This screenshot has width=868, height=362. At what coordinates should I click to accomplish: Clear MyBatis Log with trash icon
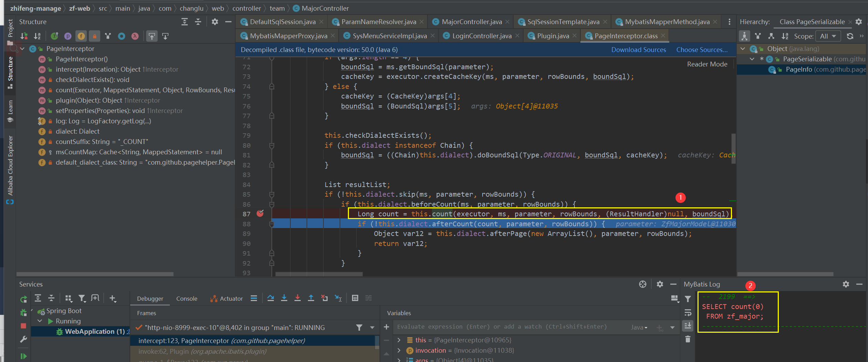point(688,339)
